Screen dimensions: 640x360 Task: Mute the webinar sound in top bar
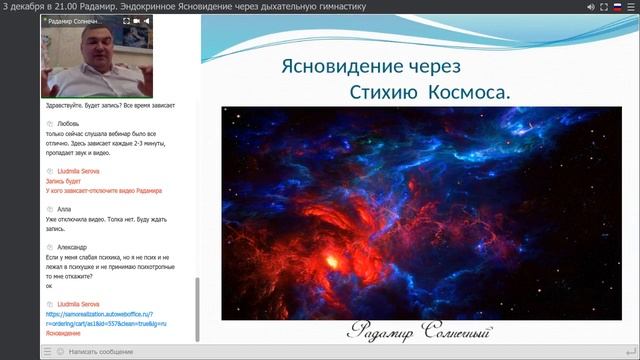591,7
